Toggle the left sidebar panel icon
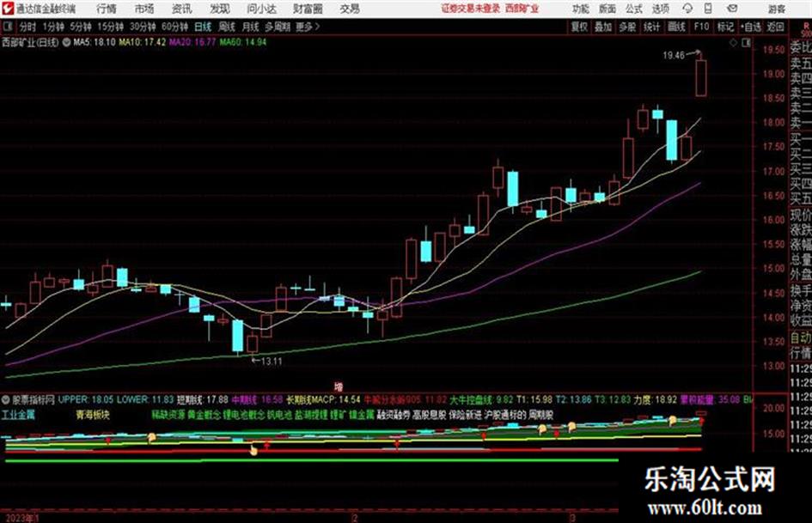812x523 pixels. [8, 27]
